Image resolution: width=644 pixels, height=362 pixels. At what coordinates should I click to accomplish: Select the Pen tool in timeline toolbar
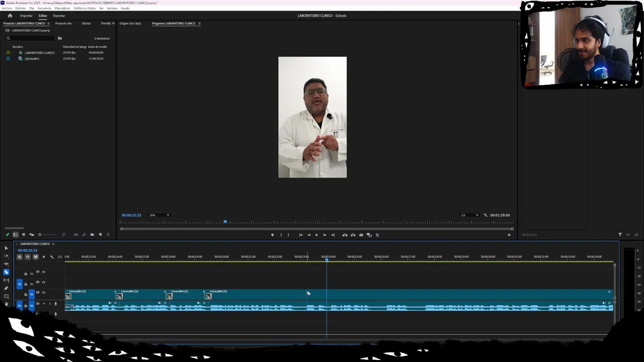(x=6, y=288)
